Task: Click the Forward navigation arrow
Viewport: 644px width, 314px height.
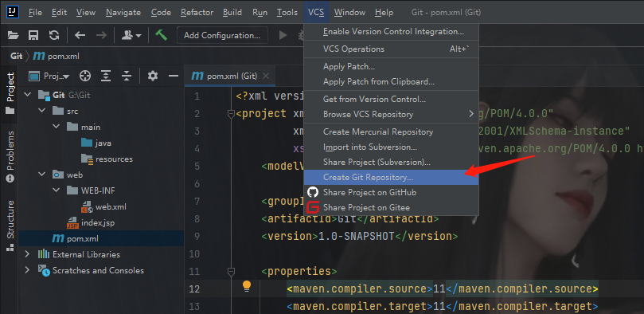Action: tap(101, 35)
